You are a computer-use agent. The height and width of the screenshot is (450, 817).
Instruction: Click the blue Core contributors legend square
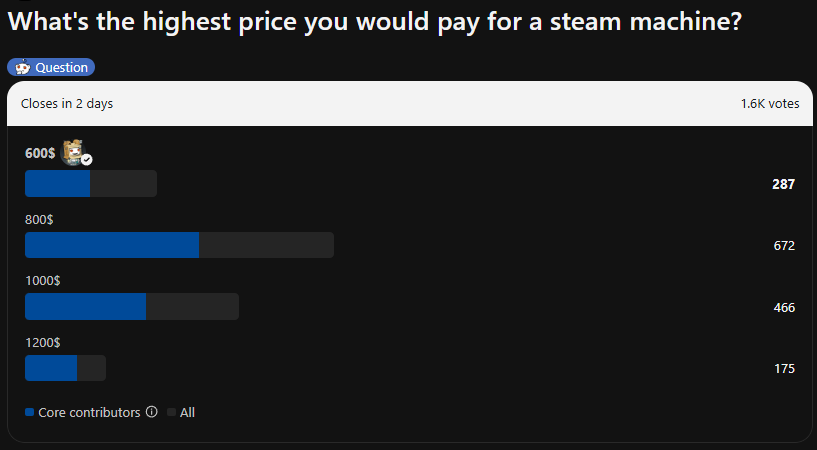click(x=30, y=412)
